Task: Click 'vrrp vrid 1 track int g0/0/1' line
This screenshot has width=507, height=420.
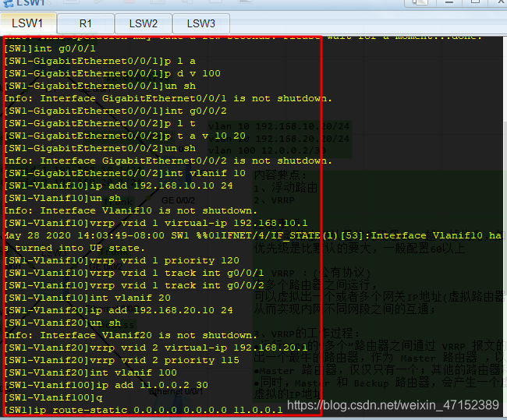Action: tap(134, 274)
